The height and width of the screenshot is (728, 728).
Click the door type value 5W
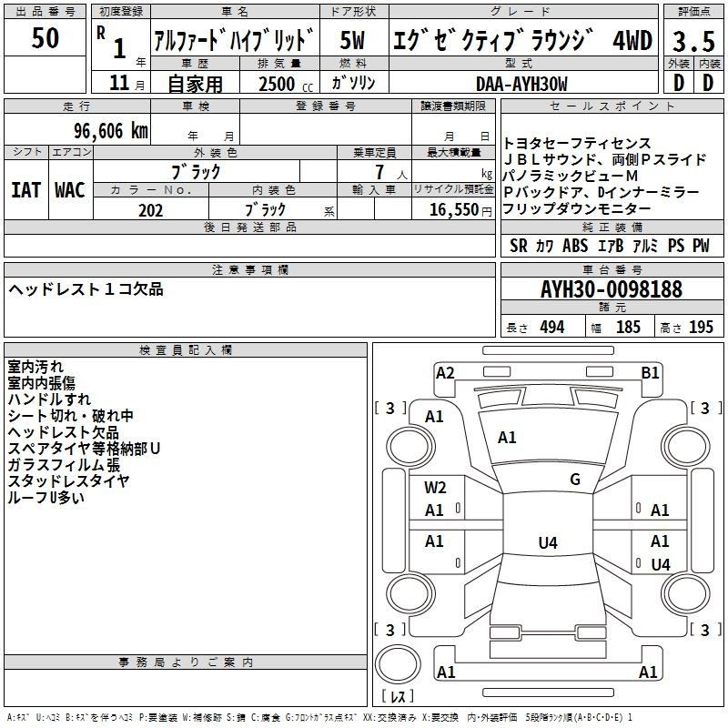click(352, 40)
